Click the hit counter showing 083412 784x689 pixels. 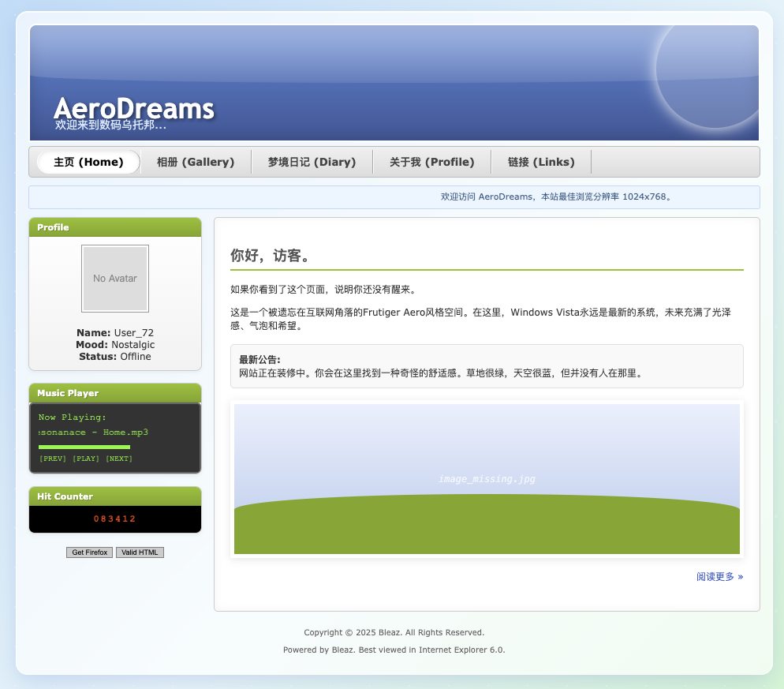115,519
